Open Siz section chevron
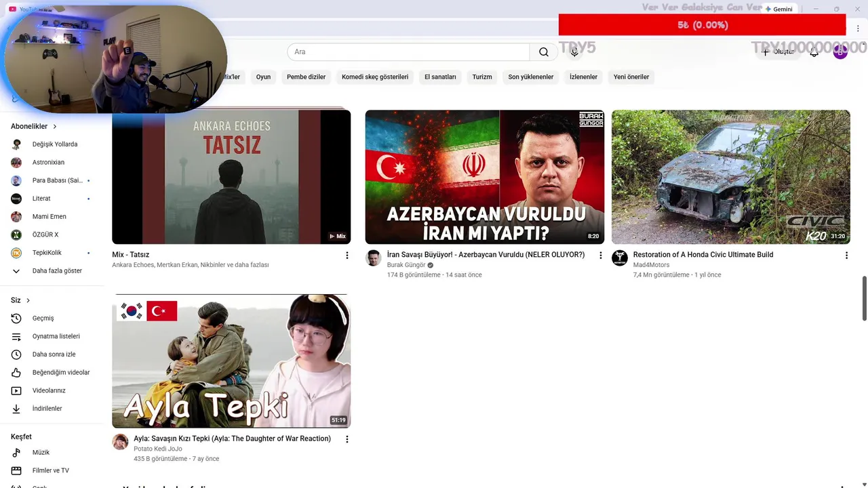The image size is (868, 488). pos(28,301)
